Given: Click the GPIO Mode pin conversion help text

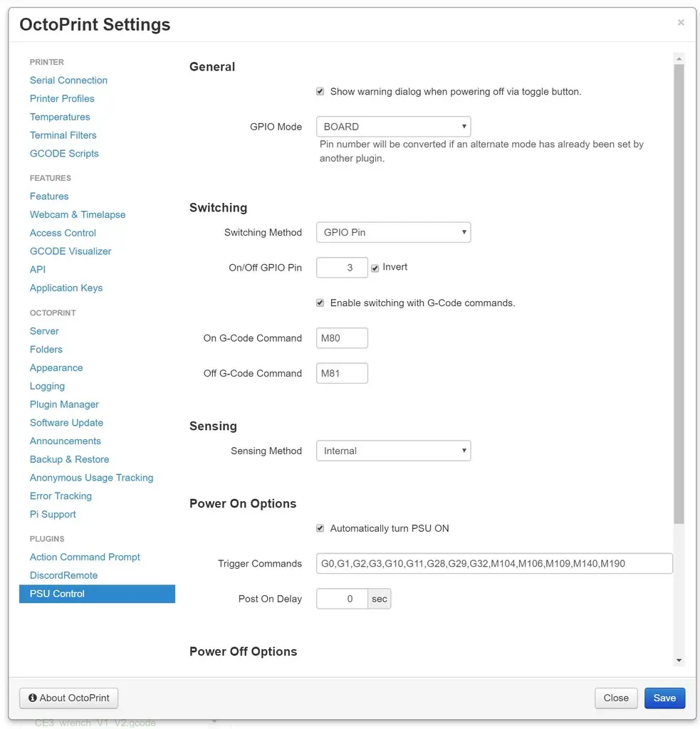Looking at the screenshot, I should pos(481,152).
